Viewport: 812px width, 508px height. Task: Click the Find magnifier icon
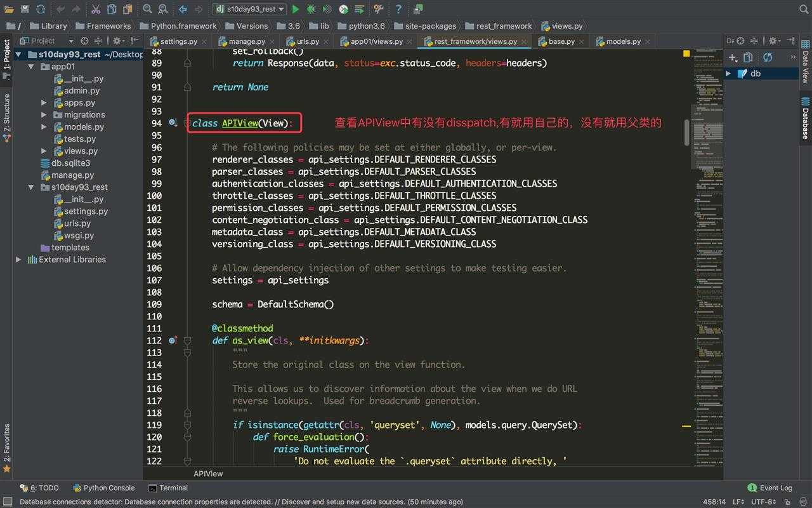147,9
